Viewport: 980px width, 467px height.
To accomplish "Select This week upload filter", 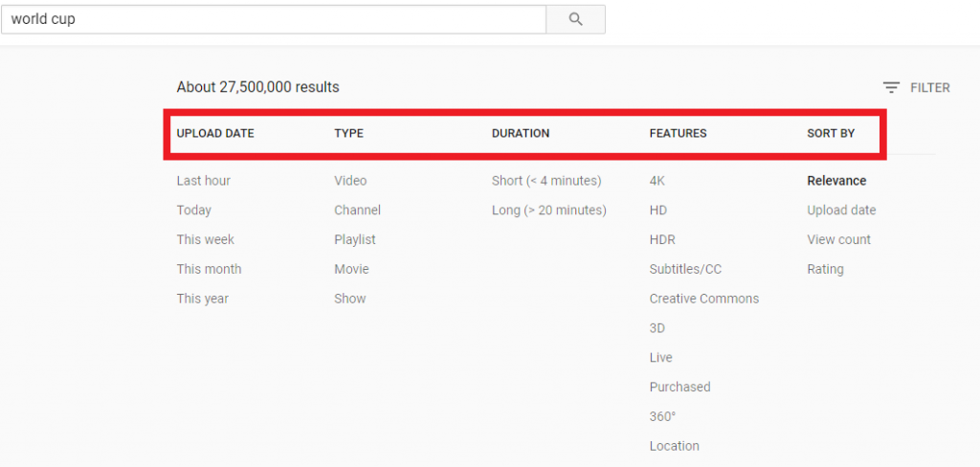I will coord(206,239).
